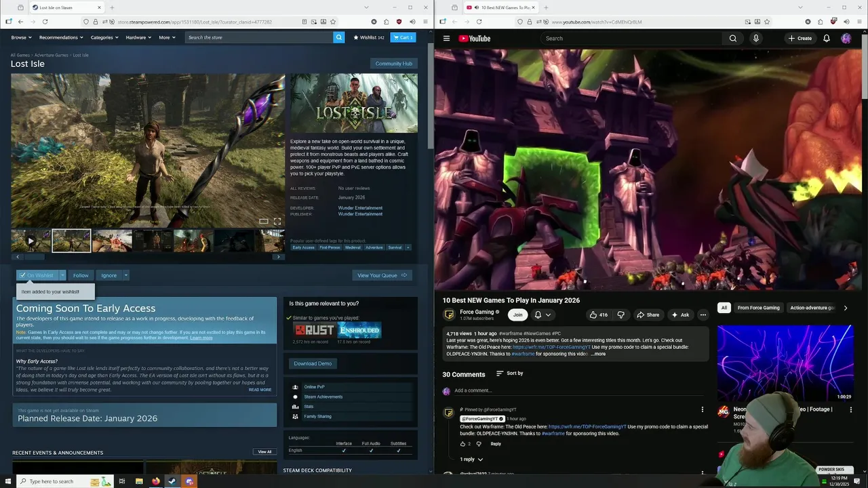Click the YouTube logo home link

(x=475, y=39)
